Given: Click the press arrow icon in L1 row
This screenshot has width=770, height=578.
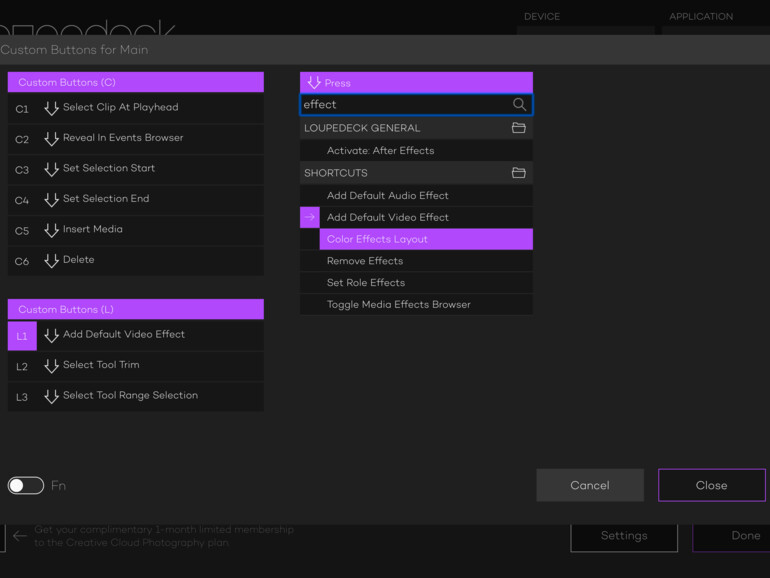Looking at the screenshot, I should (x=52, y=335).
